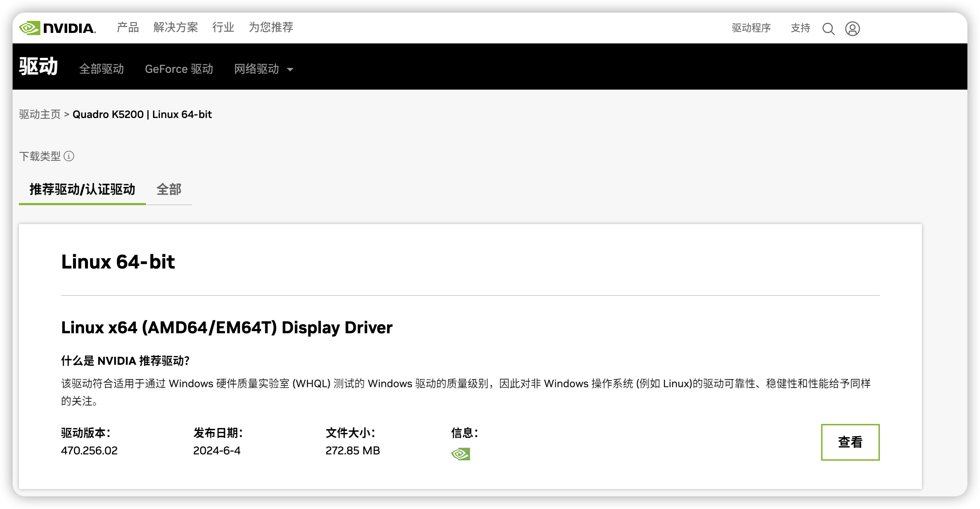This screenshot has width=980, height=509.
Task: Open the 产品 menu
Action: tap(127, 27)
